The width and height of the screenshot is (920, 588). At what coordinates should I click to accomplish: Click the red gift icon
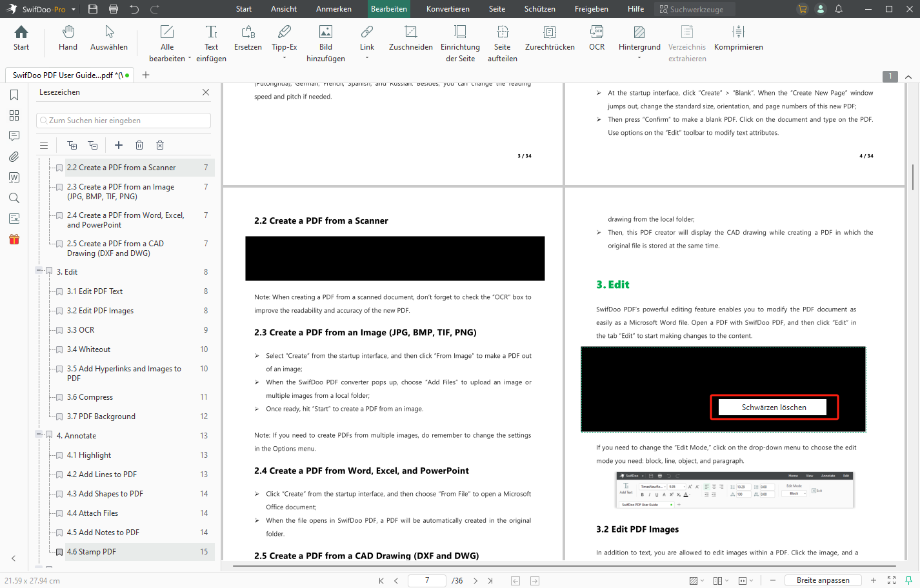point(14,239)
